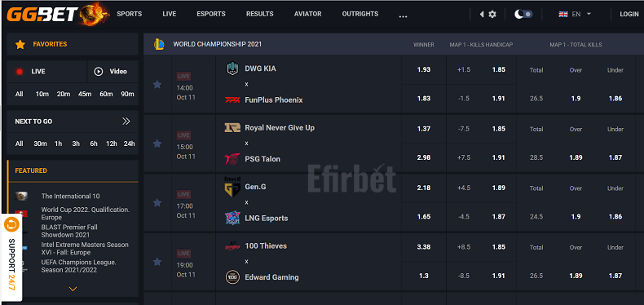Favorite the Gen.G vs LNG Esports star
Image resolution: width=644 pixels, height=305 pixels.
click(157, 202)
